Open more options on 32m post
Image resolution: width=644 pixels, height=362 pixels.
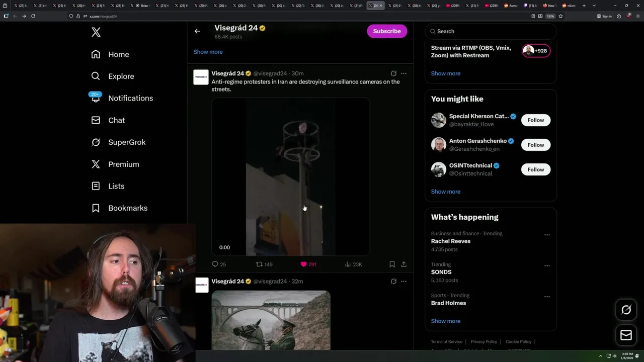point(404,282)
